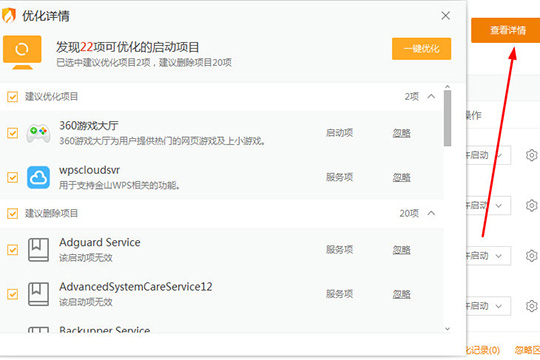
Task: Open the first 启动 dropdown in the background window
Action: pyautogui.click(x=488, y=155)
